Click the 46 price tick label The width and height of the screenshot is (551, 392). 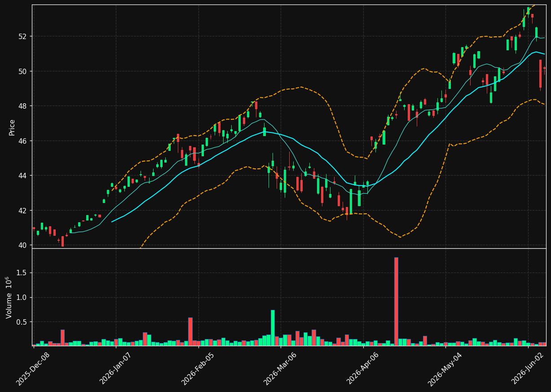(23, 141)
